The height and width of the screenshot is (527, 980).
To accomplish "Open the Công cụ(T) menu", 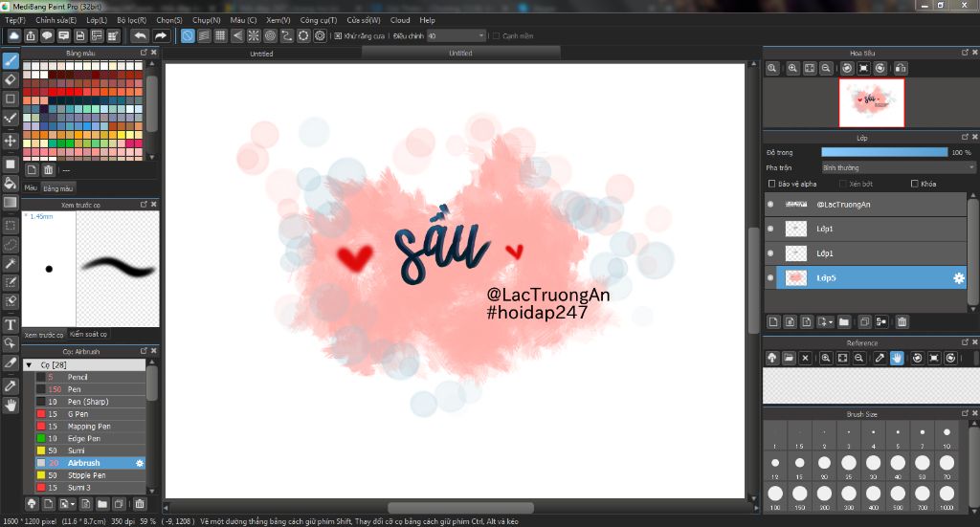I will [318, 20].
